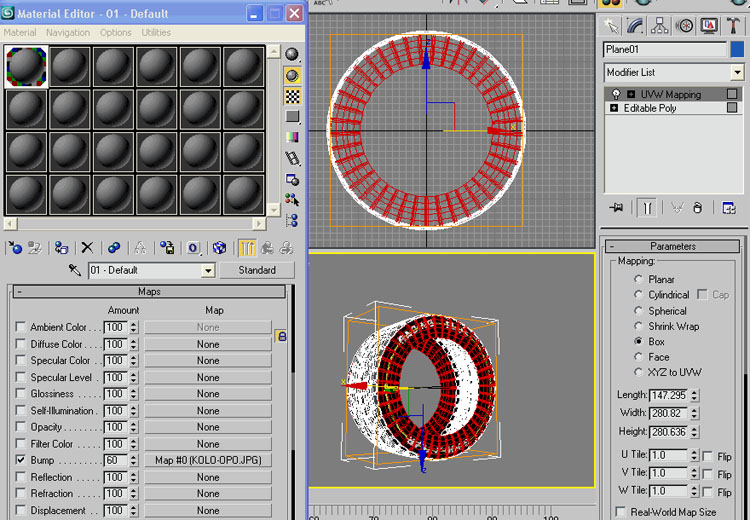750x520 pixels.
Task: Open the Navigation menu
Action: pos(68,33)
